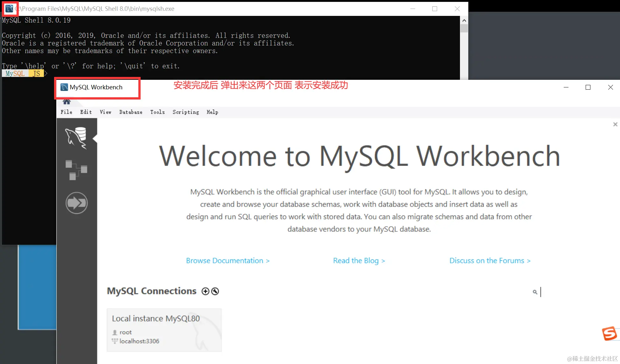This screenshot has width=620, height=364.
Task: Open the Database menu
Action: (x=131, y=112)
